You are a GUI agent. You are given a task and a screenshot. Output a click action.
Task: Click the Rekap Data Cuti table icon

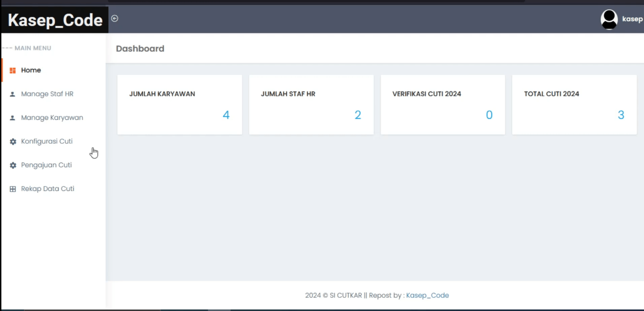tap(13, 189)
